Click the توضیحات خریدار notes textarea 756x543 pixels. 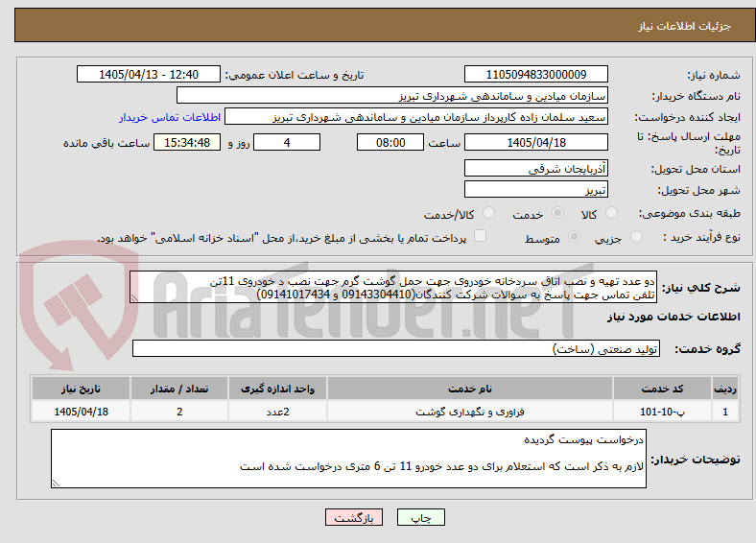coord(348,459)
